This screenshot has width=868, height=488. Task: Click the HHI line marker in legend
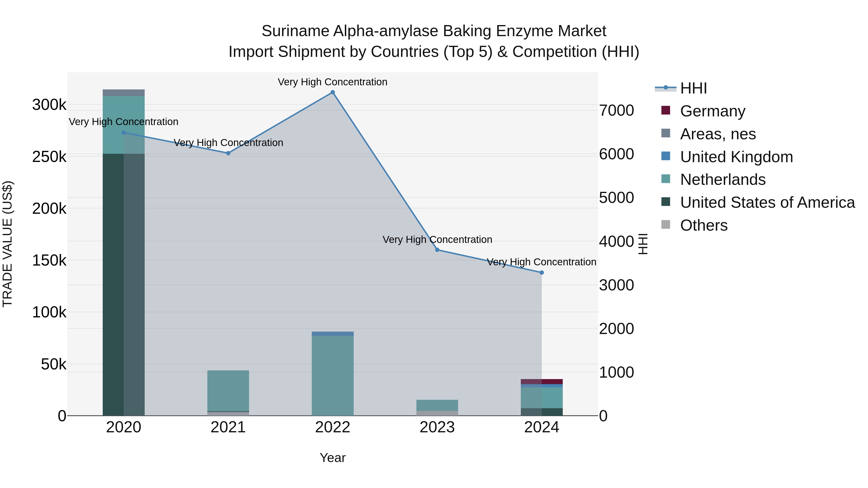point(665,87)
